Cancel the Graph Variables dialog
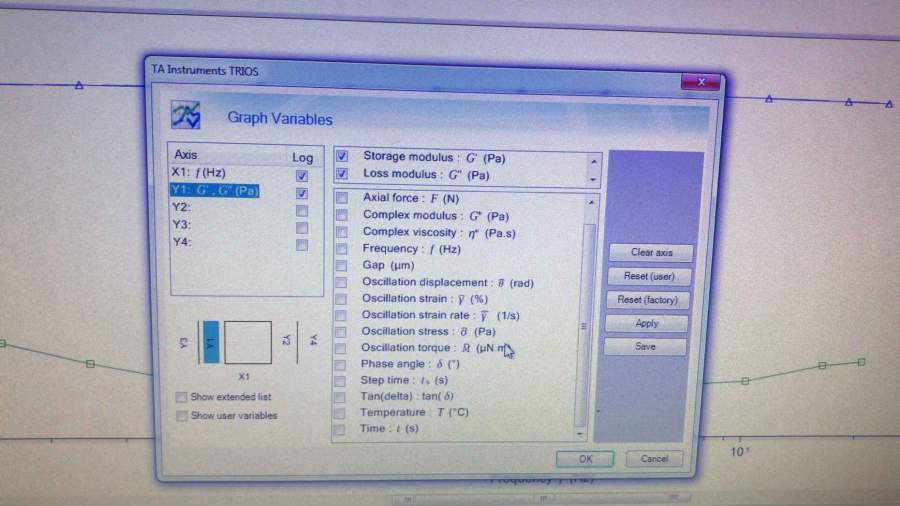The image size is (900, 506). [x=654, y=458]
